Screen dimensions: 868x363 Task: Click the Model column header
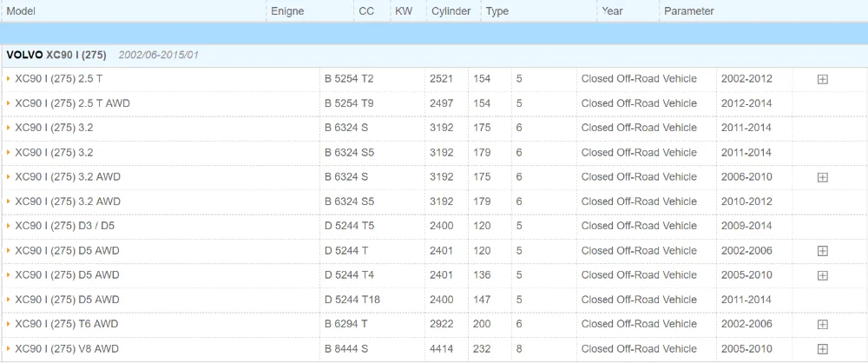tap(21, 11)
